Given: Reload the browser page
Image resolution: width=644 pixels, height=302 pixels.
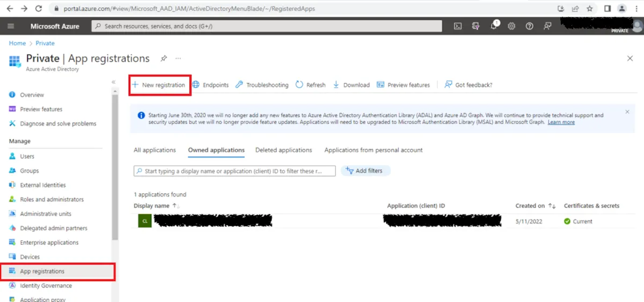Looking at the screenshot, I should [39, 9].
